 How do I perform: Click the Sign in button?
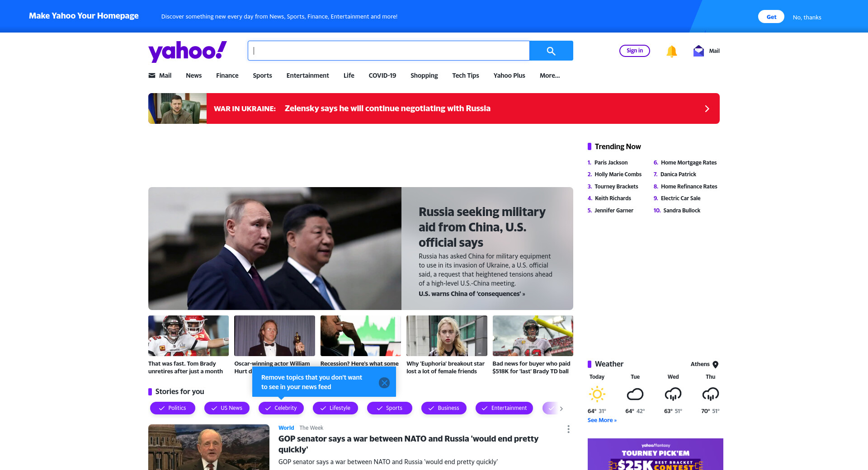click(x=634, y=51)
